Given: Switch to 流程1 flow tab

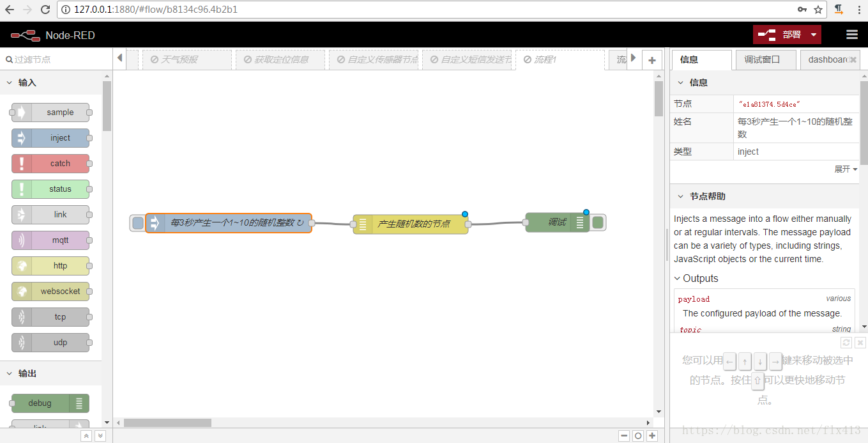Looking at the screenshot, I should point(560,59).
